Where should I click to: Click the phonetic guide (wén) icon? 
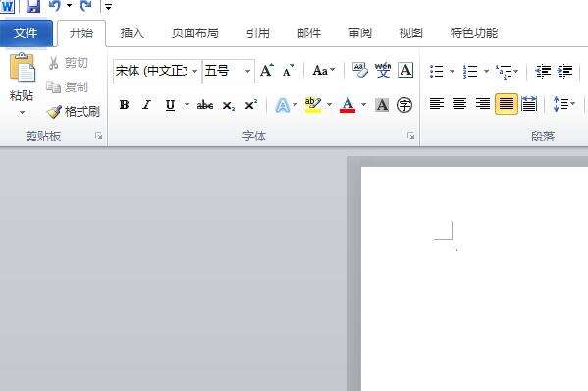[x=383, y=70]
